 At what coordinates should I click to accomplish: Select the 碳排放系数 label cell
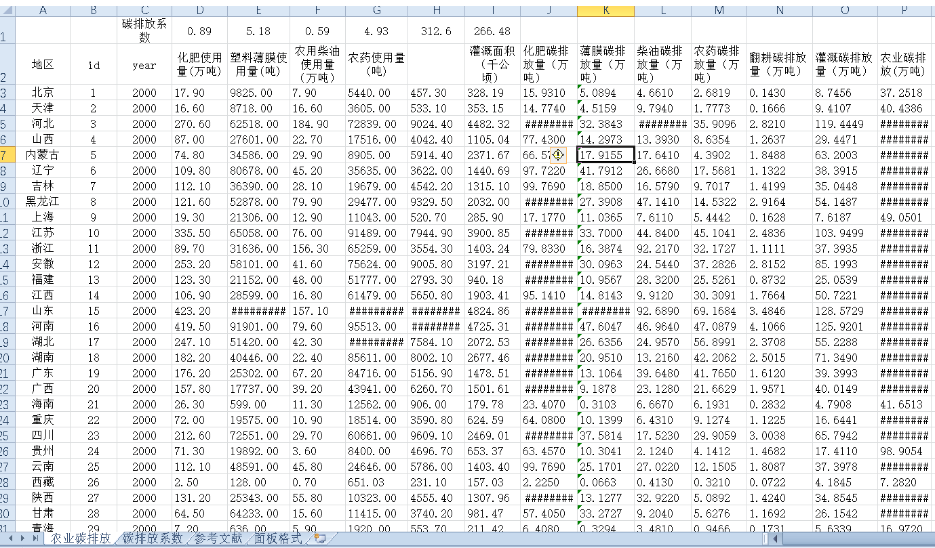click(x=144, y=30)
